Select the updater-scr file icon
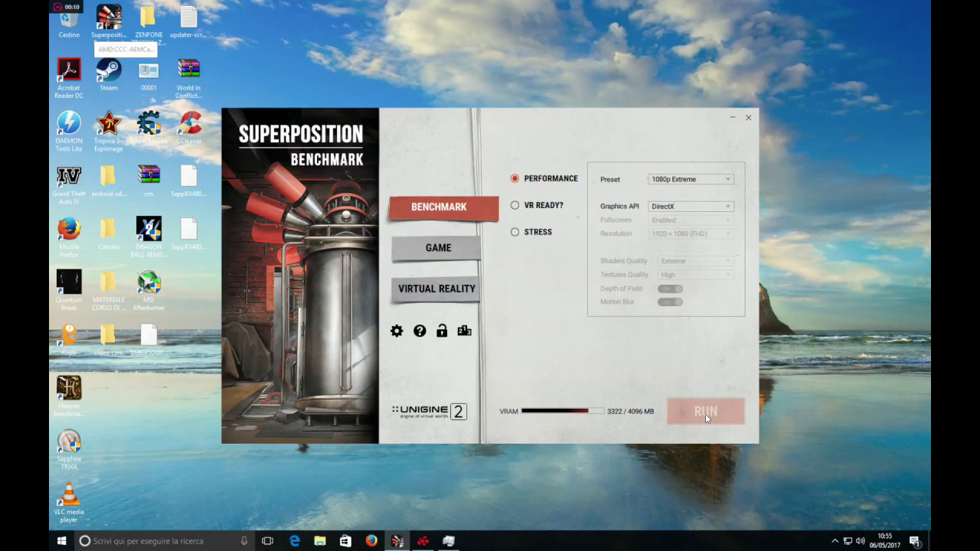The width and height of the screenshot is (980, 551). [x=188, y=21]
